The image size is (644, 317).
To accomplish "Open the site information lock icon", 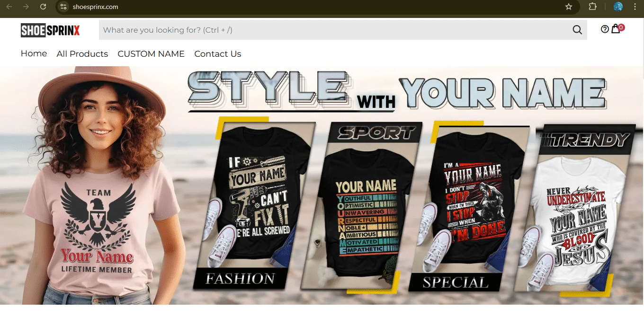I will [x=63, y=7].
